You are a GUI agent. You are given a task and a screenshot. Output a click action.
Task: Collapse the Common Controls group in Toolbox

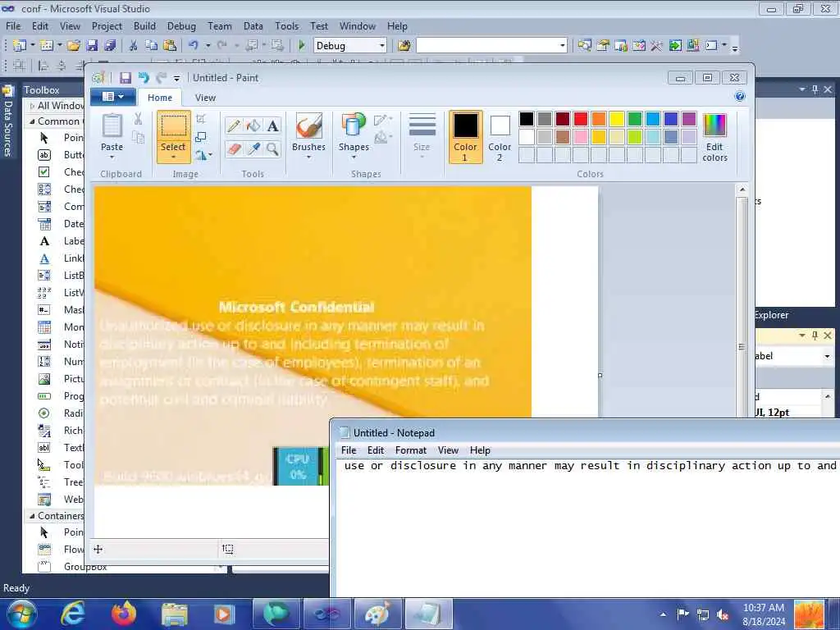32,121
